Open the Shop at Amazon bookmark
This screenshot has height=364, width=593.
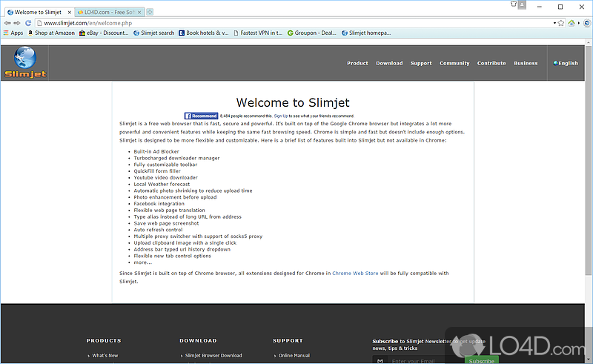tap(52, 33)
